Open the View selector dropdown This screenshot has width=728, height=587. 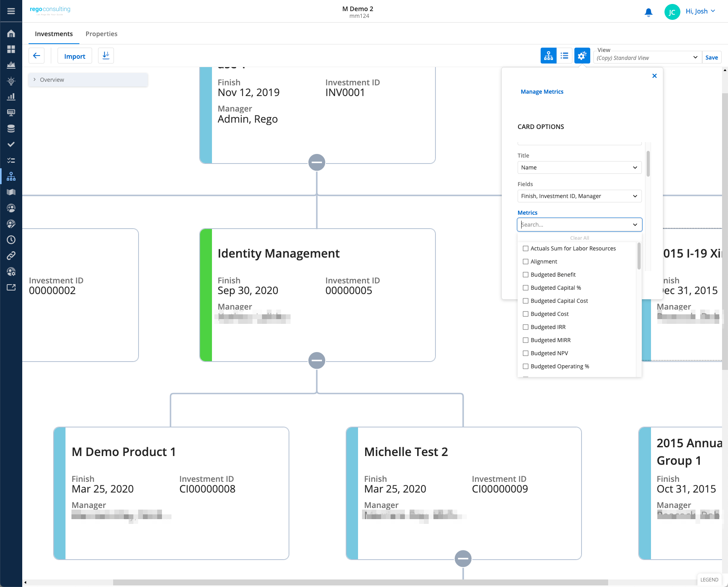click(648, 58)
